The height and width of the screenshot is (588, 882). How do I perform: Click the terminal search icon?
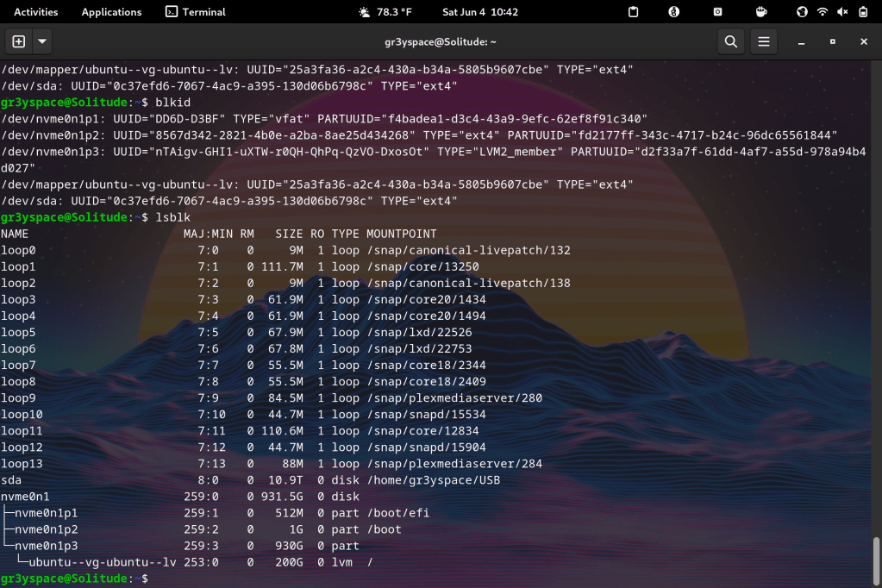(x=730, y=41)
